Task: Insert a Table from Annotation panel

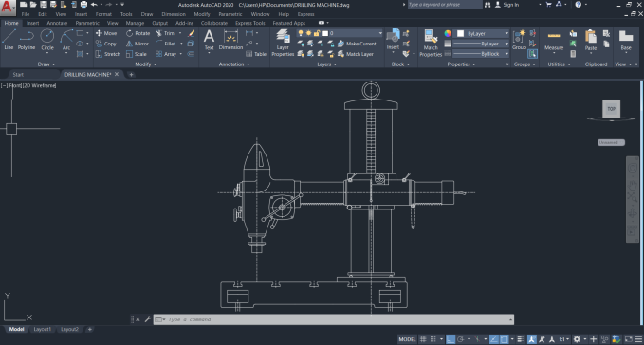Action: 256,54
